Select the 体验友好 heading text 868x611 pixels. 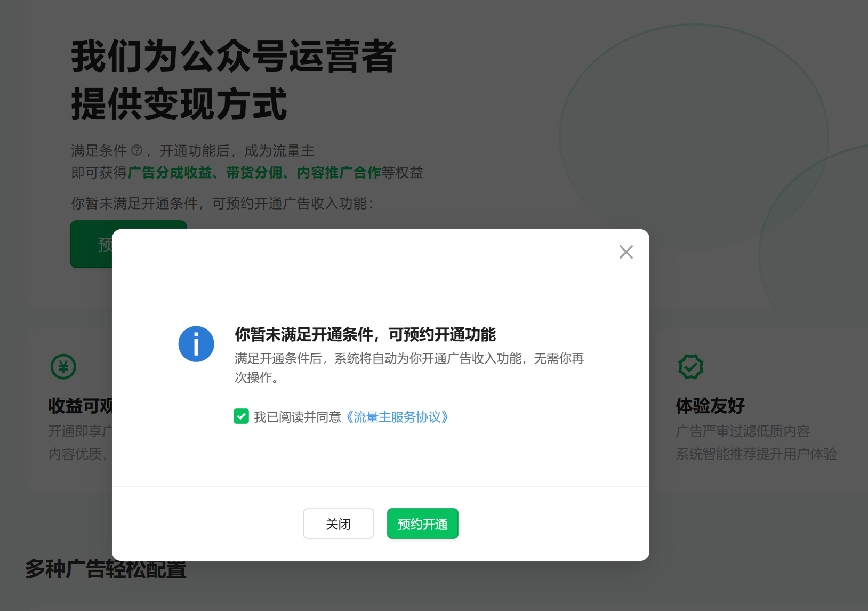pos(710,406)
